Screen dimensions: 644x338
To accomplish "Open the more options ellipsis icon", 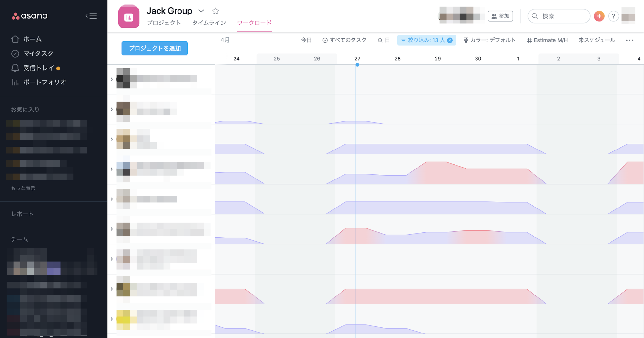I will [x=630, y=40].
